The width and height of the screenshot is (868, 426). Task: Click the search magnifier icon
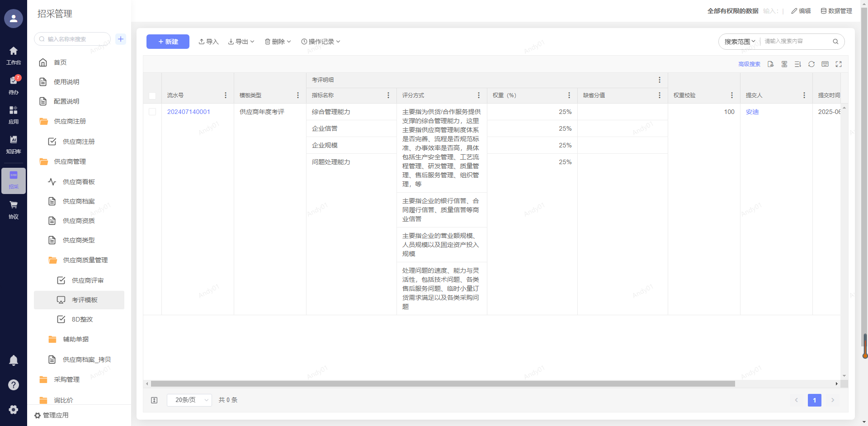(835, 42)
